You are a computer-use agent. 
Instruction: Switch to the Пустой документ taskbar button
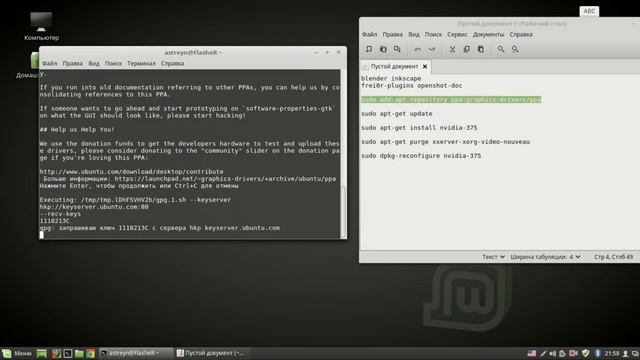pos(211,353)
